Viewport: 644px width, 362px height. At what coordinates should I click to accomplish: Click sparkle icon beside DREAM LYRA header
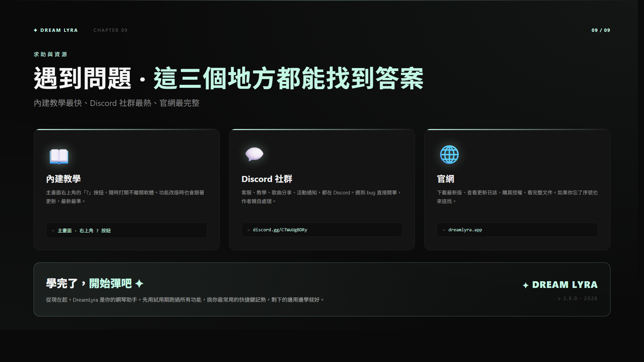pos(36,30)
